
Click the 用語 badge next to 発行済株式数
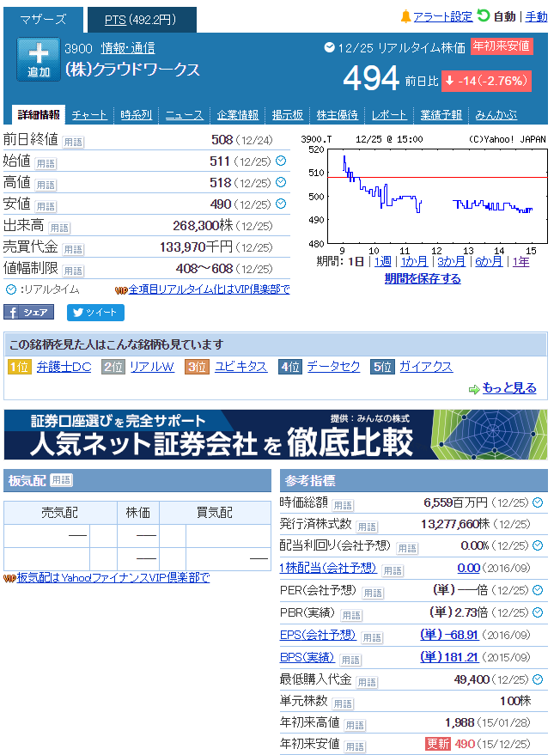(x=367, y=527)
